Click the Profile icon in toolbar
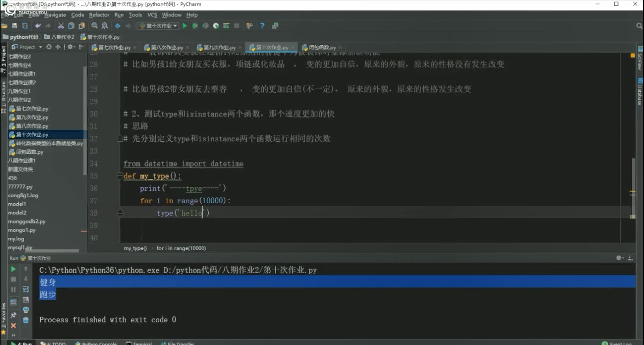This screenshot has height=345, width=644. coord(216,26)
